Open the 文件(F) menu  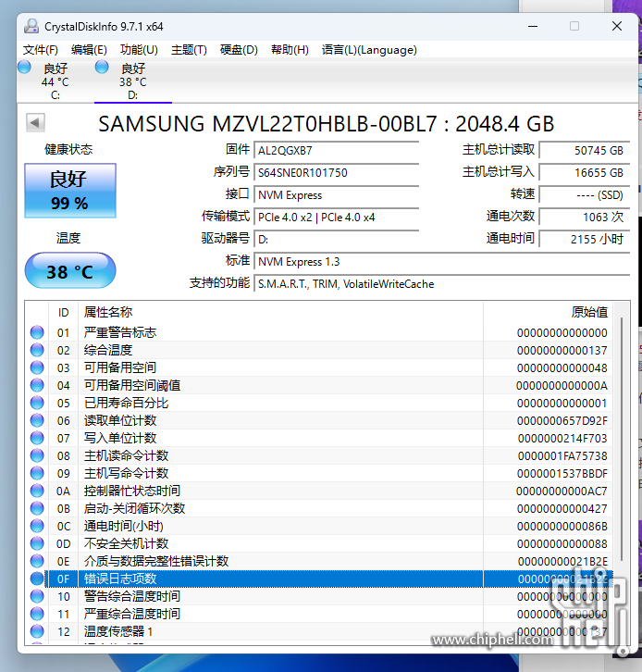click(x=41, y=50)
